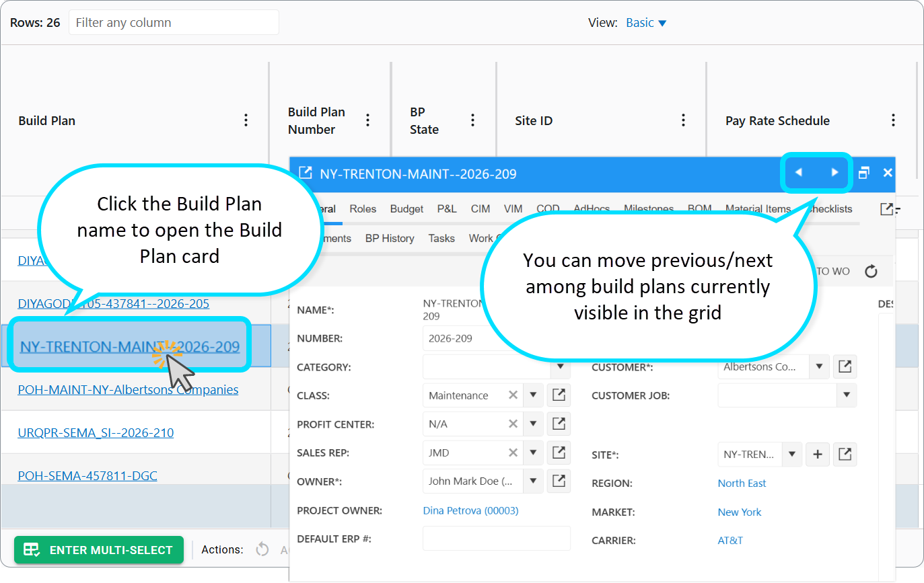Open the New York market link
This screenshot has width=924, height=583.
(740, 512)
